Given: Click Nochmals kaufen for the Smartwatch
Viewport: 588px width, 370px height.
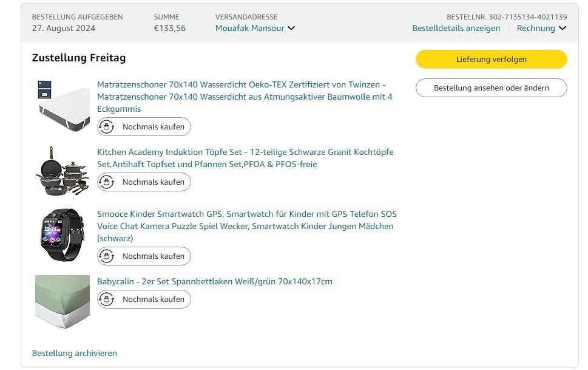Looking at the screenshot, I should pos(153,256).
